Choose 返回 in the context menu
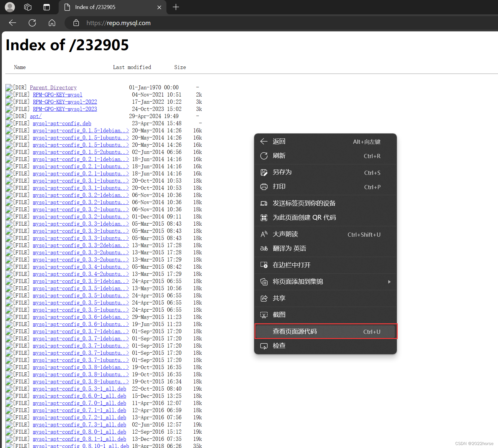The height and width of the screenshot is (448, 498). tap(325, 141)
